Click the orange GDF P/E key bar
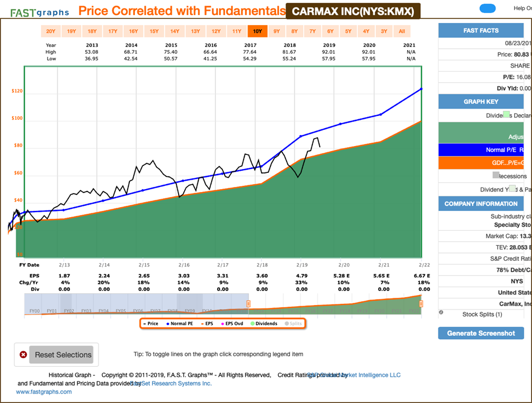 click(x=481, y=163)
